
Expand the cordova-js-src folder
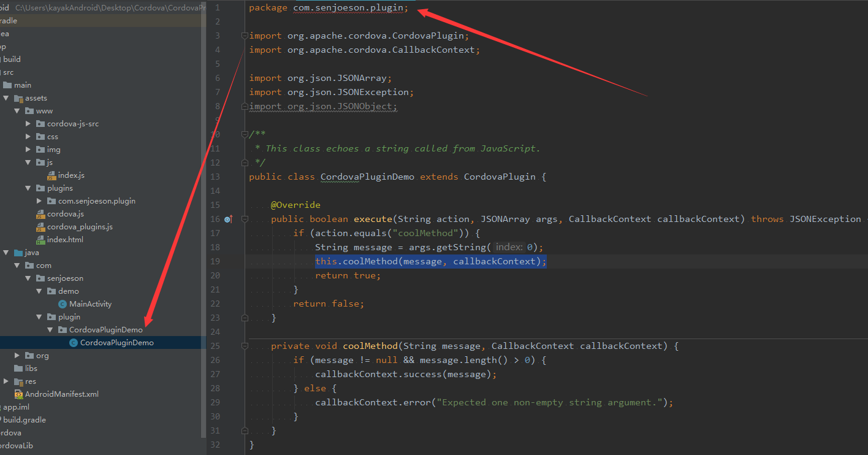(x=28, y=124)
